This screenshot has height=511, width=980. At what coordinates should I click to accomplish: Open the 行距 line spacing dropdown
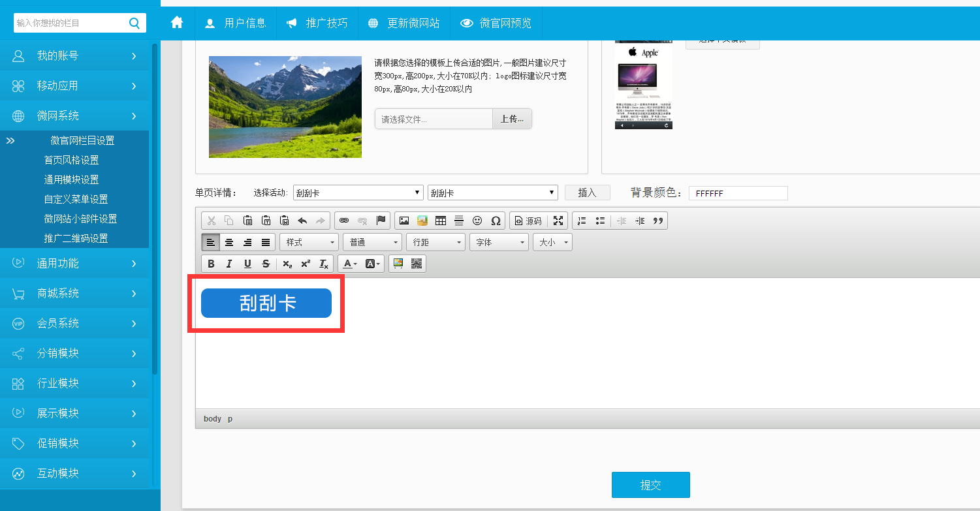click(435, 242)
